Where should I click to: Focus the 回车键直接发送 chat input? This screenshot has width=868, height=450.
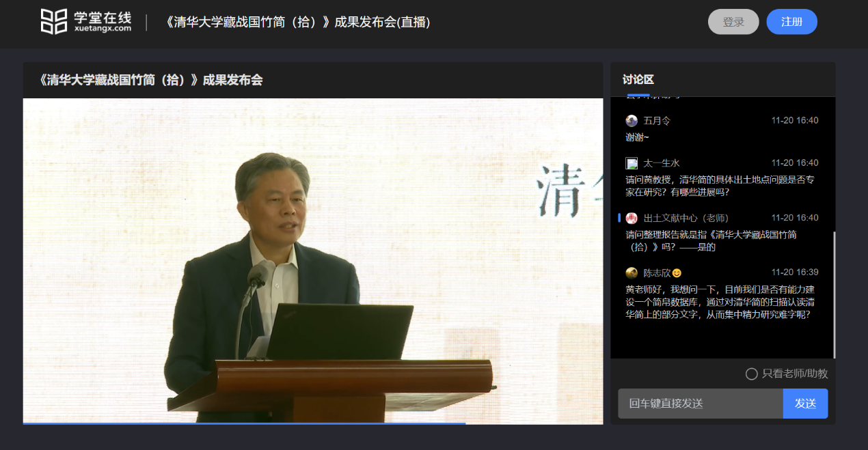(x=700, y=404)
